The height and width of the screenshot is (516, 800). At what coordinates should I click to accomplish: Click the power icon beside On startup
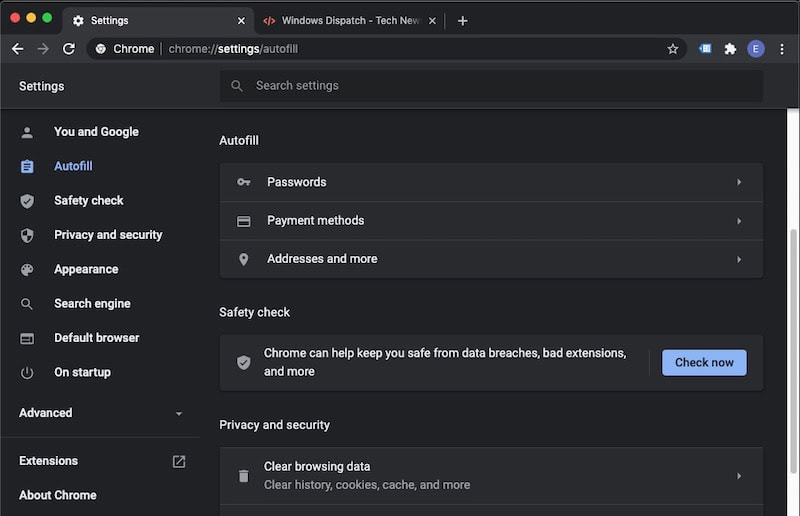click(x=27, y=373)
